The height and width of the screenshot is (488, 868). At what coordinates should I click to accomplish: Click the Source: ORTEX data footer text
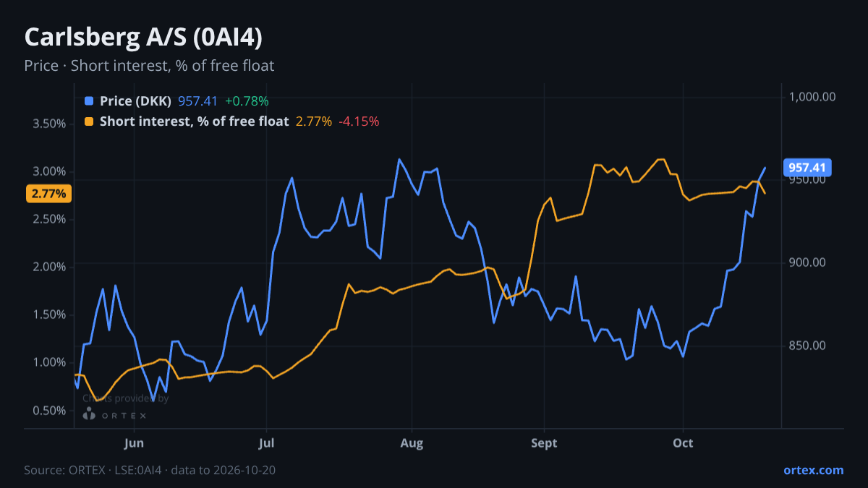(x=150, y=470)
